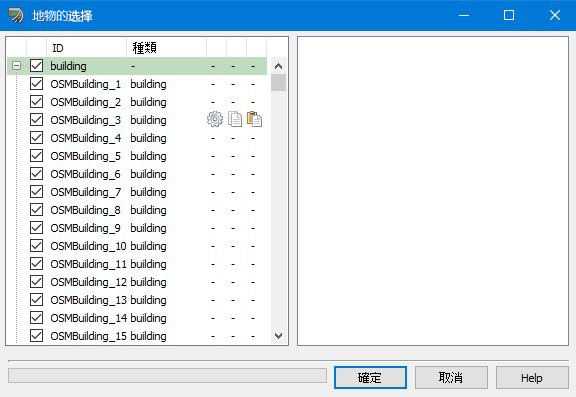Select the OSMBuilding_5 row text
This screenshot has height=397, width=576.
click(x=86, y=156)
